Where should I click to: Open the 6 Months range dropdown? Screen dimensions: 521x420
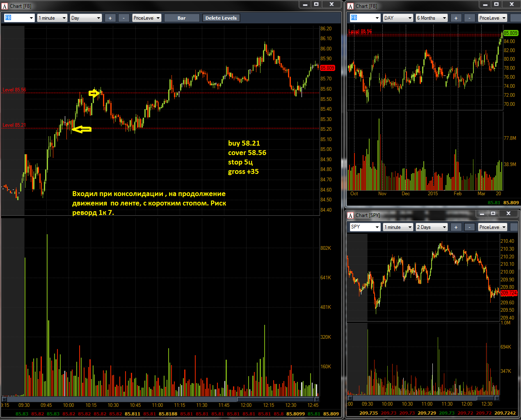431,18
